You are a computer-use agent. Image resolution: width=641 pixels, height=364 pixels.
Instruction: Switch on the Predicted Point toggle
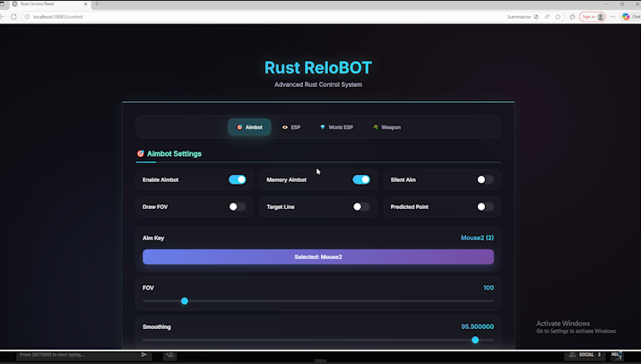pyautogui.click(x=485, y=206)
